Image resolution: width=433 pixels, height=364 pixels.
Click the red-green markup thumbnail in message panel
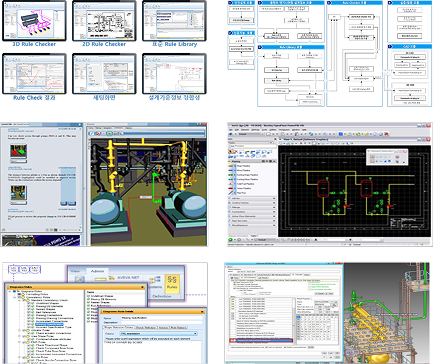(18, 152)
